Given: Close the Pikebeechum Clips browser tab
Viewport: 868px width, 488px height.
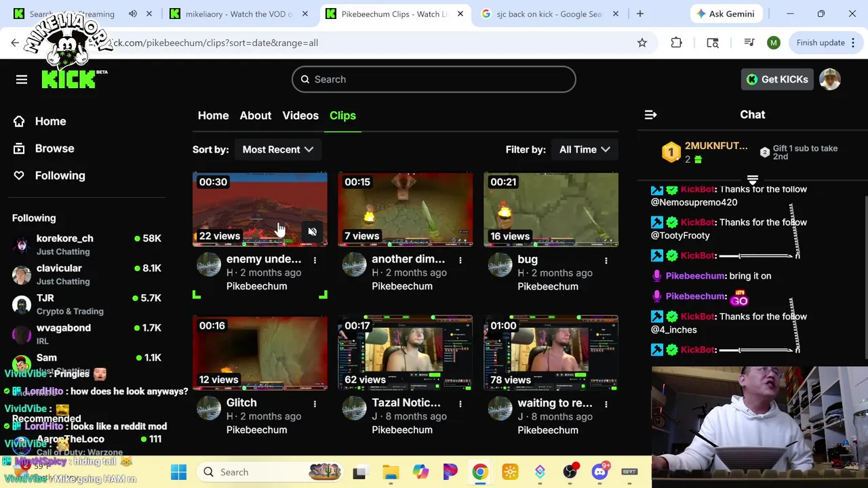Looking at the screenshot, I should tap(460, 14).
